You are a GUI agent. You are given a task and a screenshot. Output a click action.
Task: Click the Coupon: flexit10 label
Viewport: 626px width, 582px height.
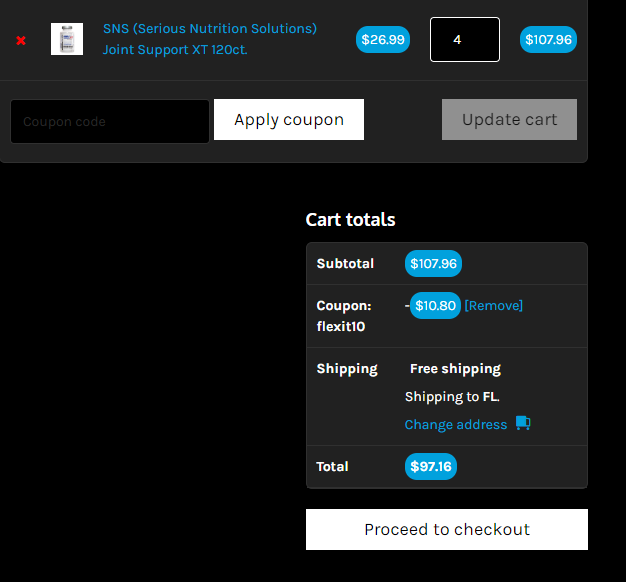coord(344,316)
